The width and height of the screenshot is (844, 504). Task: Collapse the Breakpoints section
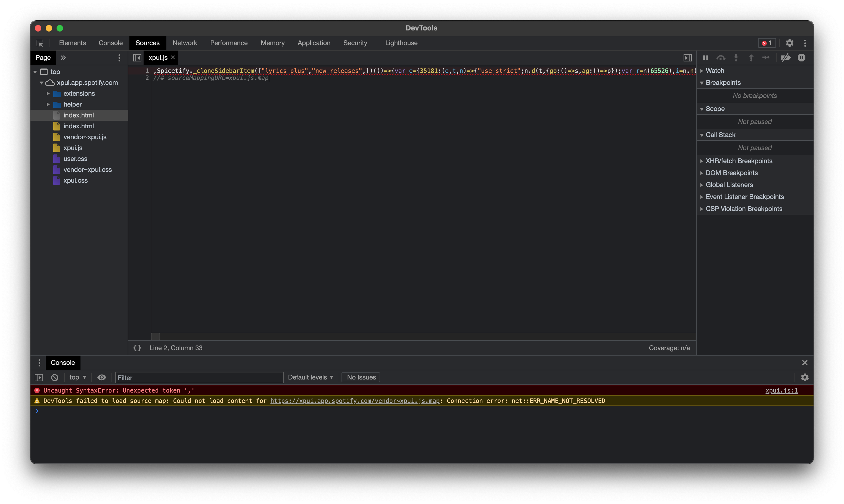point(702,83)
